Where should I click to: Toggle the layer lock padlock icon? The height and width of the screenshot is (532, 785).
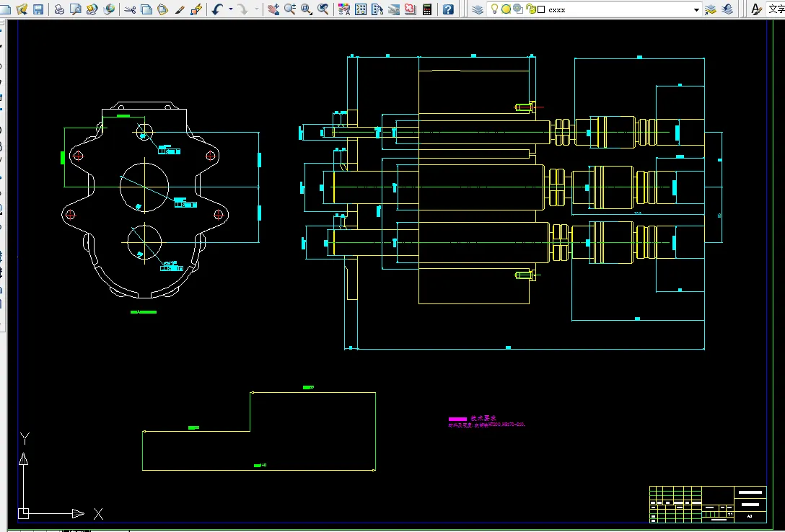pos(530,9)
